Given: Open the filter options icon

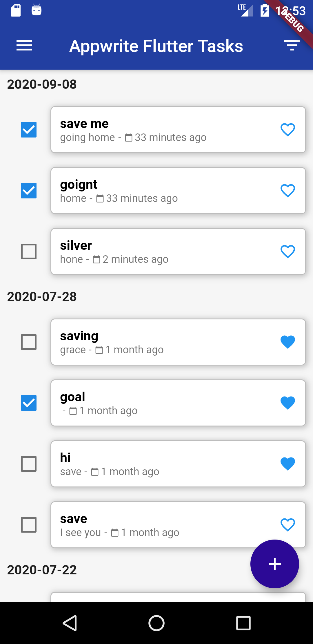Looking at the screenshot, I should [x=292, y=46].
